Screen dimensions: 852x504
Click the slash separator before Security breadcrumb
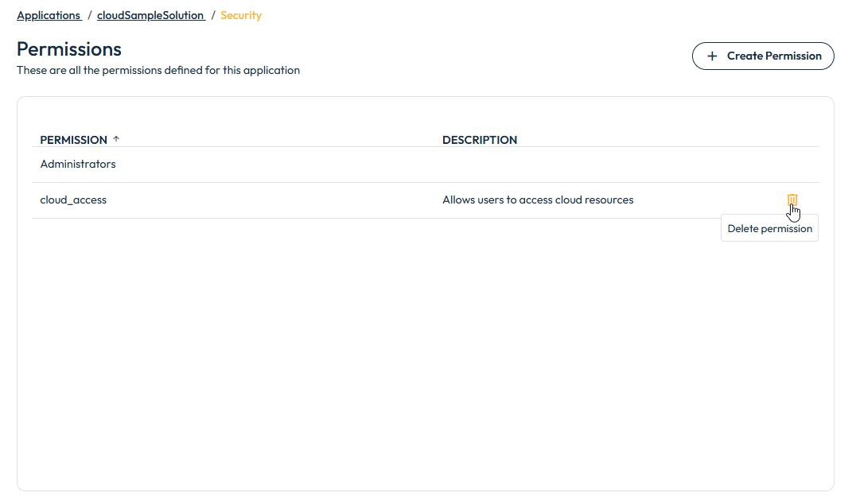(x=213, y=15)
